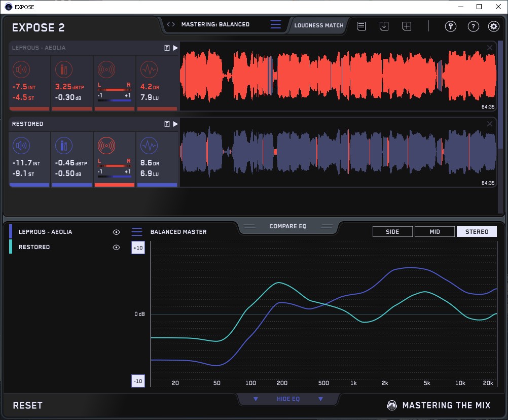This screenshot has width=508, height=420.
Task: Collapse the EQ panel via Hide EQ
Action: pos(288,399)
